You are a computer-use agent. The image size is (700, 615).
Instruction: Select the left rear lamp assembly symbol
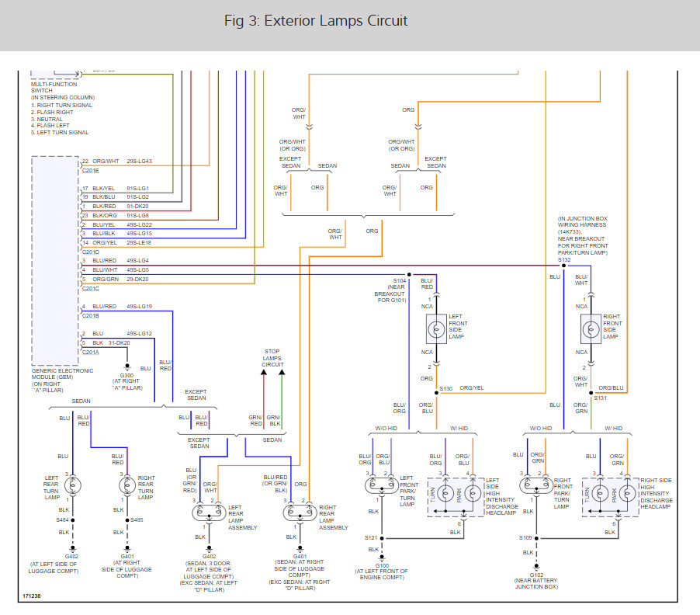click(209, 512)
